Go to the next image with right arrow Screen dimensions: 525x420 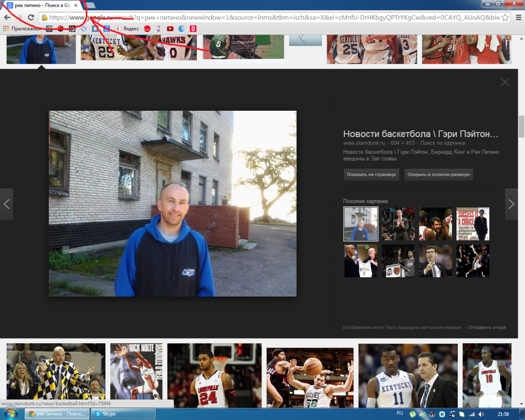pyautogui.click(x=511, y=204)
